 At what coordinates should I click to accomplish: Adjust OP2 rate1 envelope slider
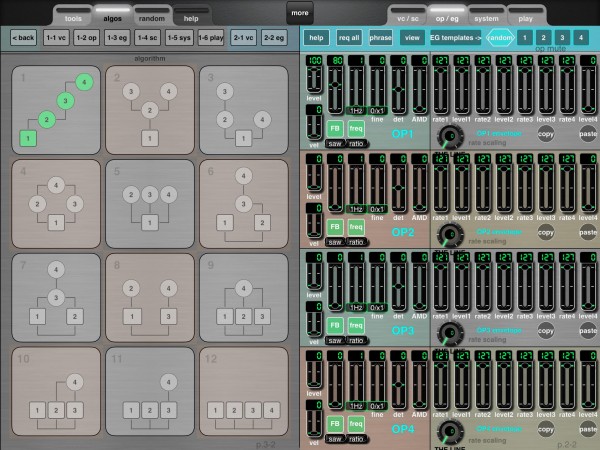441,188
